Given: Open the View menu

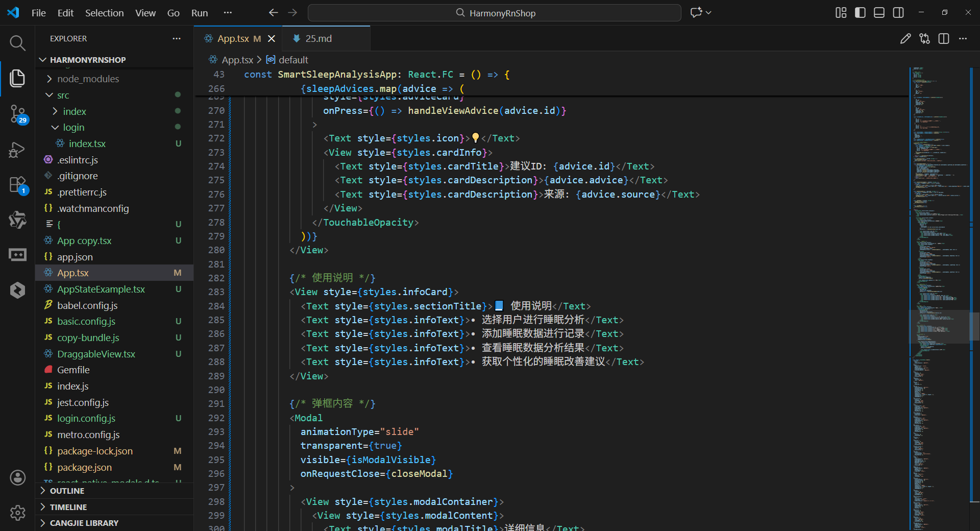Looking at the screenshot, I should point(145,13).
